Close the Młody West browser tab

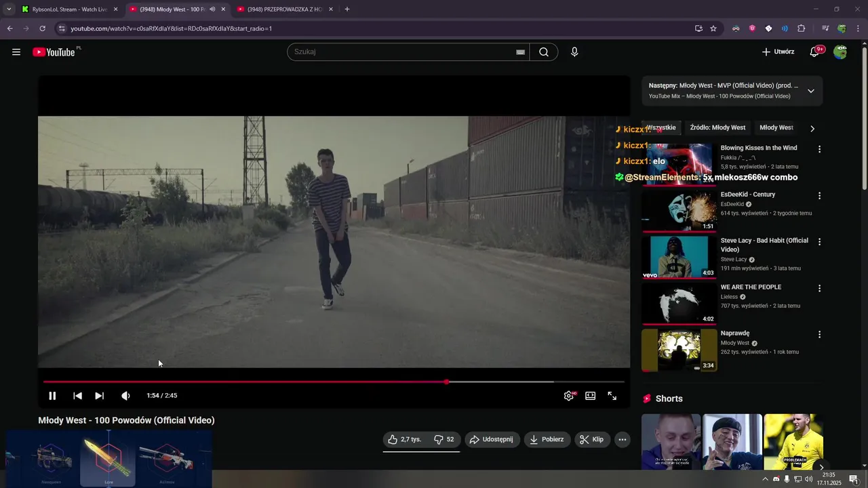click(223, 9)
